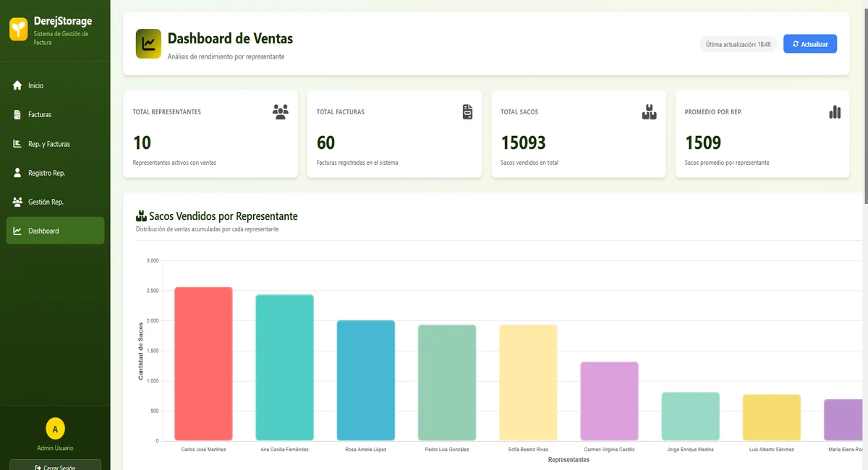This screenshot has width=868, height=470.
Task: Click the DerejStorage yellow logo icon
Action: coord(19,30)
